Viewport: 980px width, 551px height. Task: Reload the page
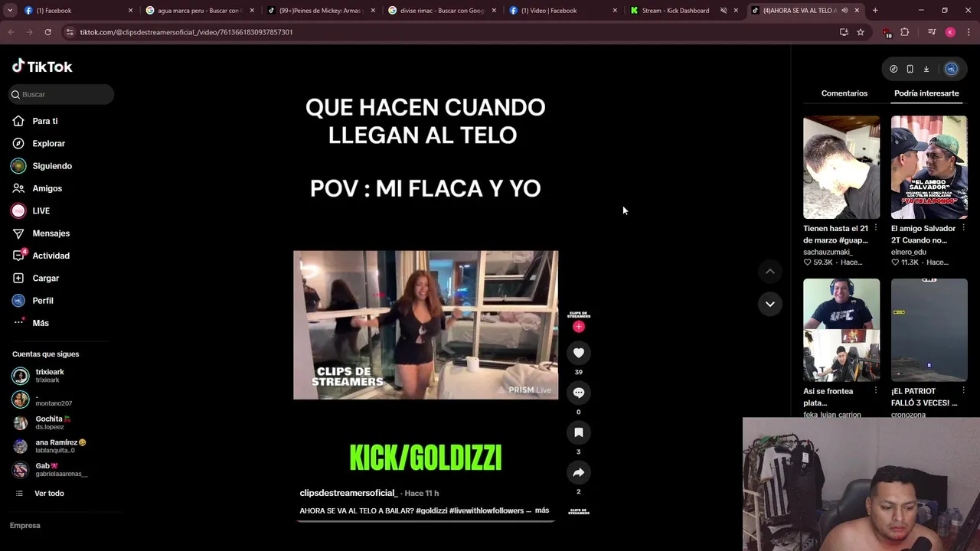coord(47,32)
